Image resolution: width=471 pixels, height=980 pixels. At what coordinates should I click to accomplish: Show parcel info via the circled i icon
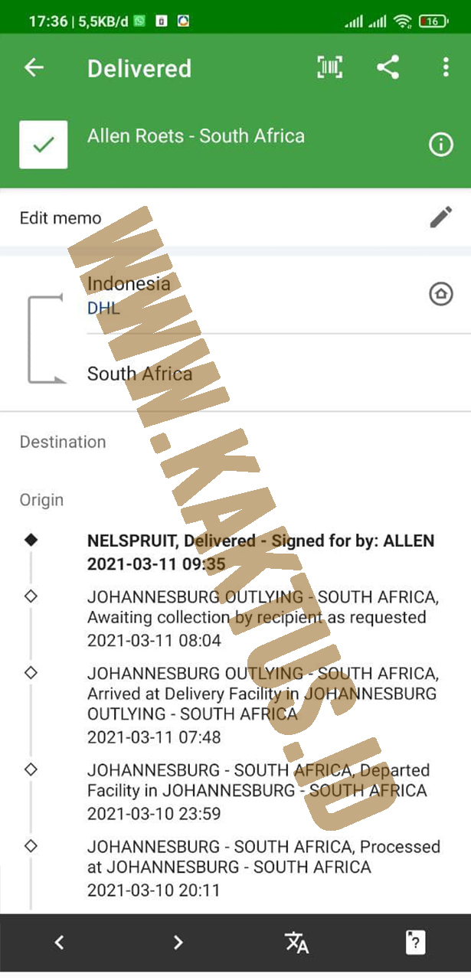pos(441,145)
